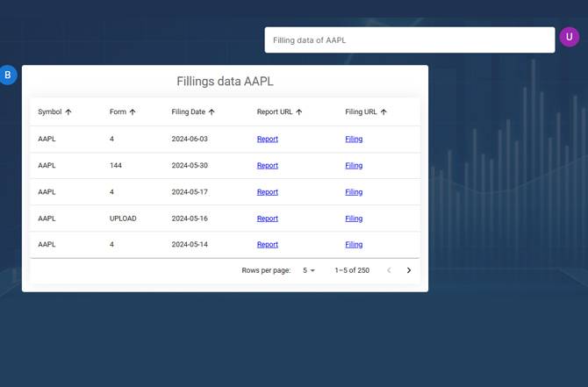The width and height of the screenshot is (588, 387).
Task: Open Report link for 2024-05-17 filing
Action: tap(268, 192)
